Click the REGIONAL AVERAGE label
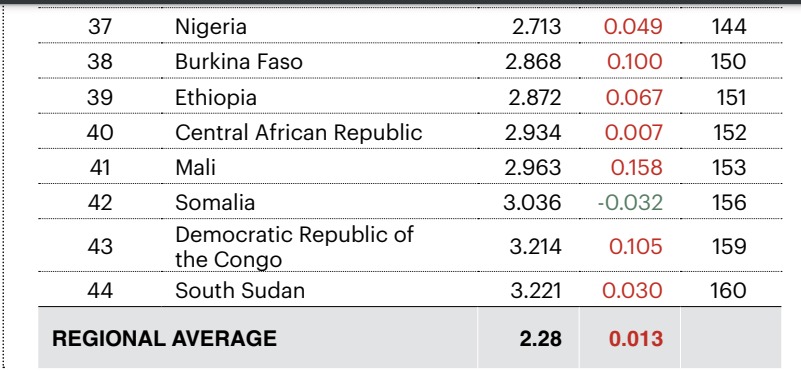The height and width of the screenshot is (371, 801). 164,338
